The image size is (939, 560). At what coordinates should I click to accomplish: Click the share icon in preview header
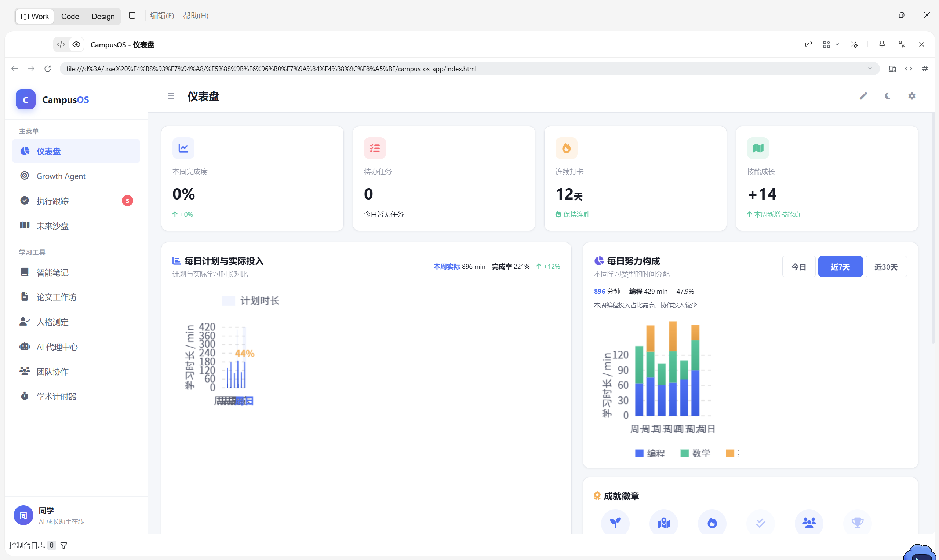pyautogui.click(x=809, y=44)
